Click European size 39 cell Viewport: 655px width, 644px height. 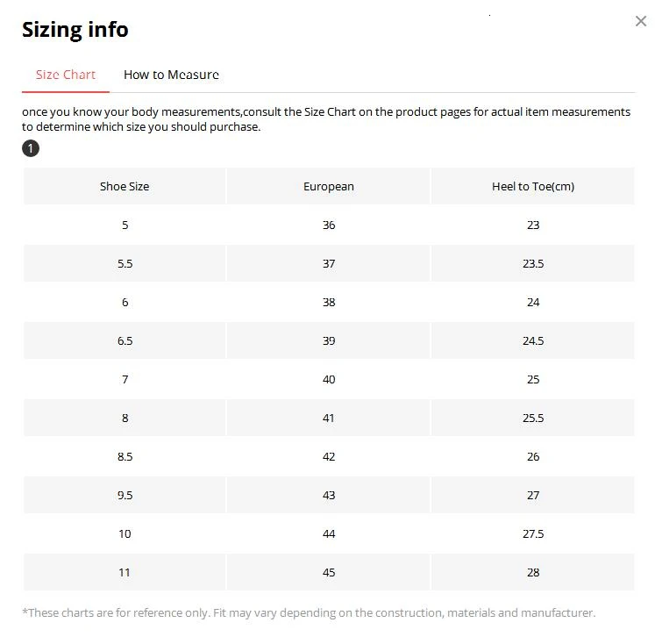(329, 340)
